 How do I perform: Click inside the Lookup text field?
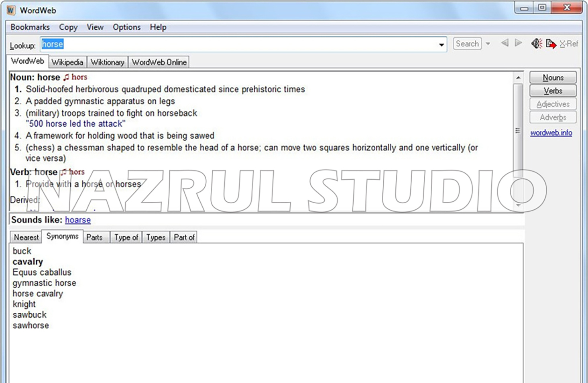(x=241, y=44)
